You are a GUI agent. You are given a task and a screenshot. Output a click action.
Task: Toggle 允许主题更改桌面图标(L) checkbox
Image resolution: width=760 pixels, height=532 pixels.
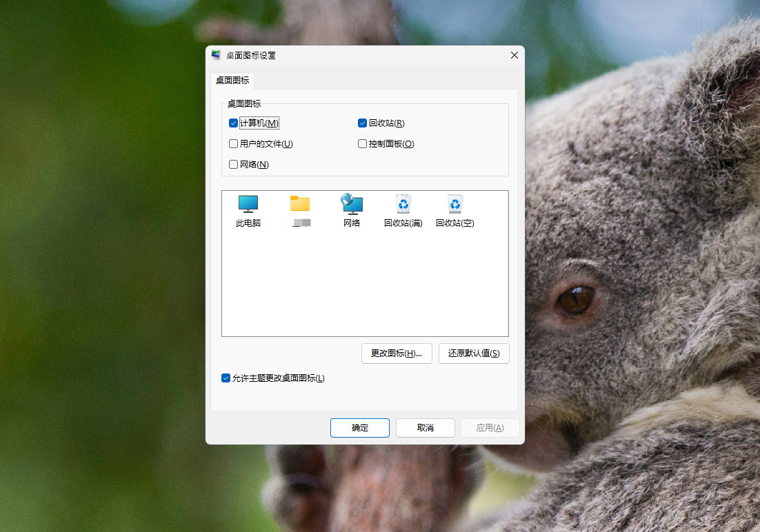226,378
